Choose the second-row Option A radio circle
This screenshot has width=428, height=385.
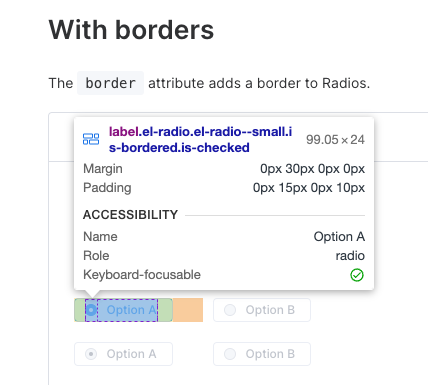[x=91, y=354]
